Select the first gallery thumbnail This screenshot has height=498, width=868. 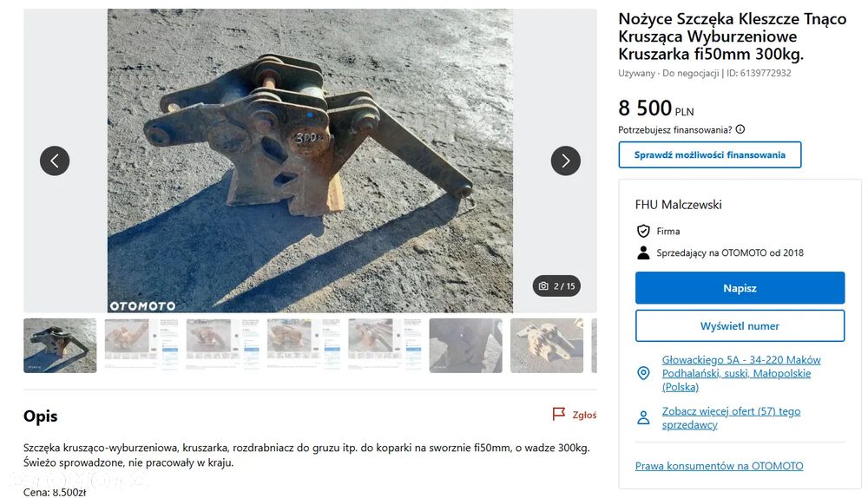tap(60, 345)
